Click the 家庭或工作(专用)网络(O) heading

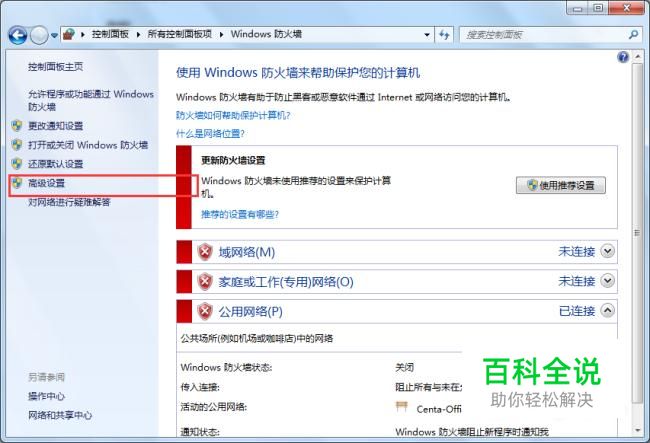click(286, 282)
